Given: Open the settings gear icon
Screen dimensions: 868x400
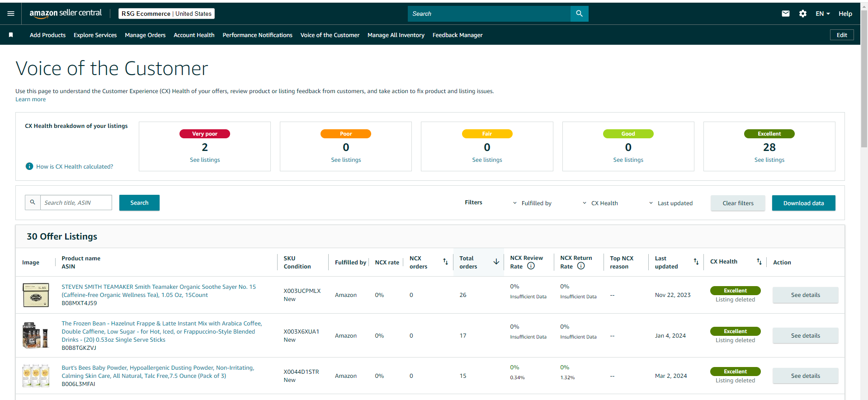Looking at the screenshot, I should pyautogui.click(x=803, y=14).
